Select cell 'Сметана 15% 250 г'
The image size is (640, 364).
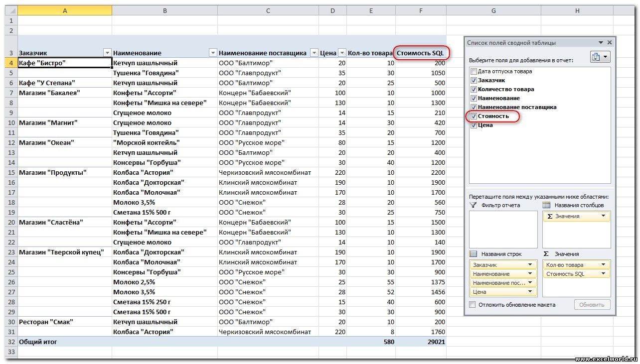tap(164, 302)
